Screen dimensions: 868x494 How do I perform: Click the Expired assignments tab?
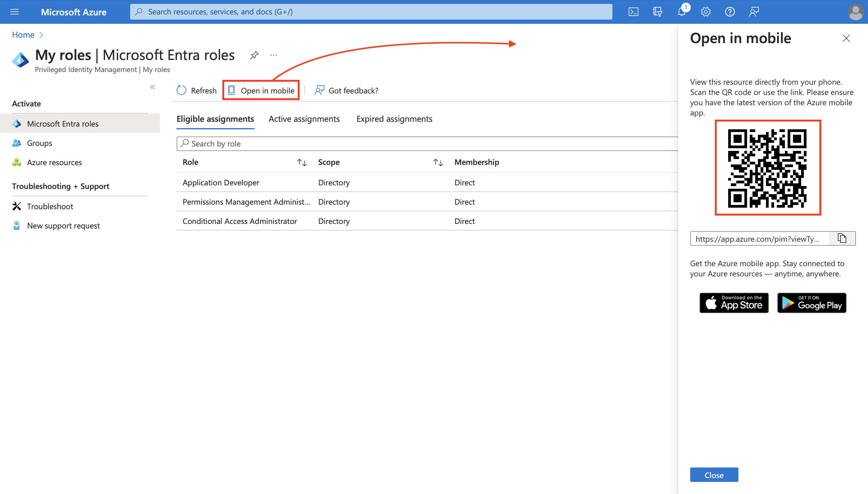[x=394, y=118]
